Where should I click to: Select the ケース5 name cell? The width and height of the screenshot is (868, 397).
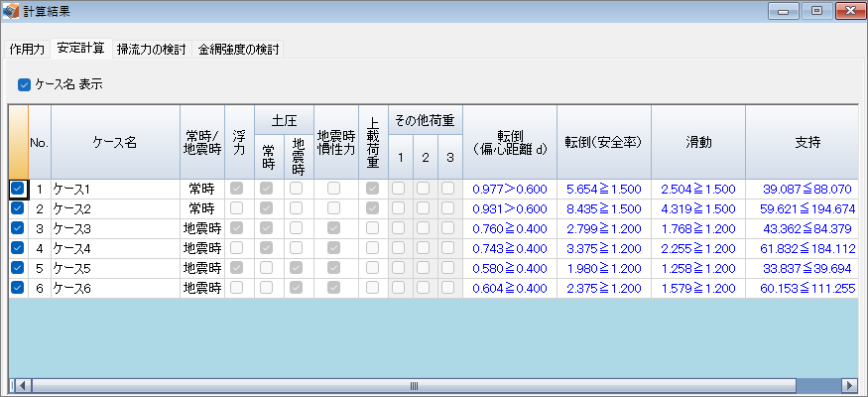tap(115, 268)
